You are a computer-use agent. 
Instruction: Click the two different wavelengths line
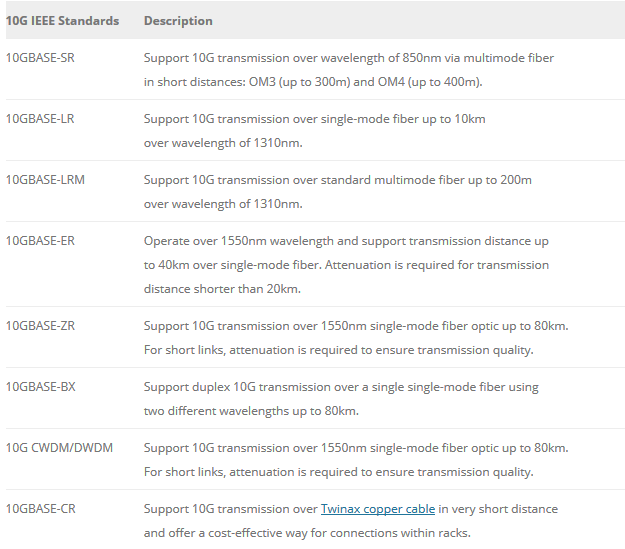251,411
